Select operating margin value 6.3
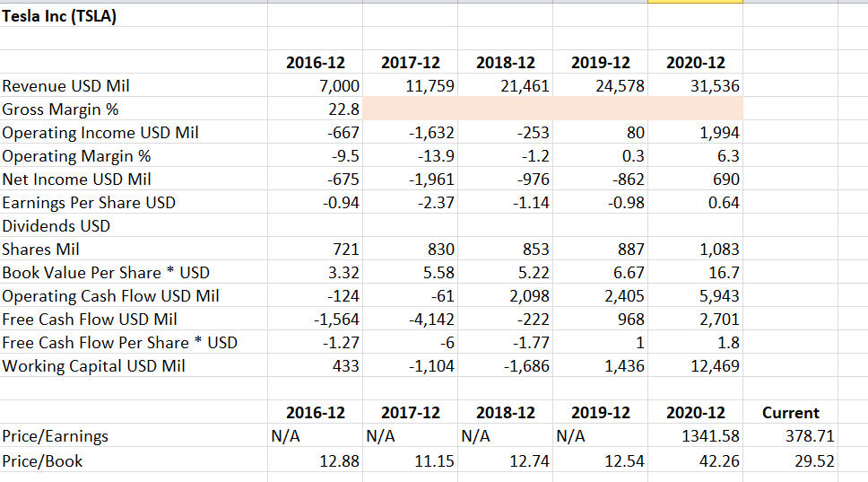This screenshot has width=868, height=482. click(728, 155)
